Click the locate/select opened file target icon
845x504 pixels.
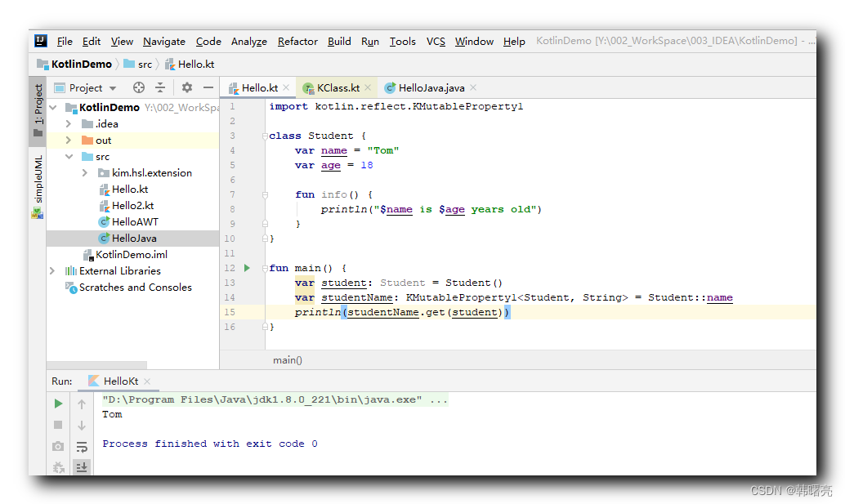(x=138, y=87)
